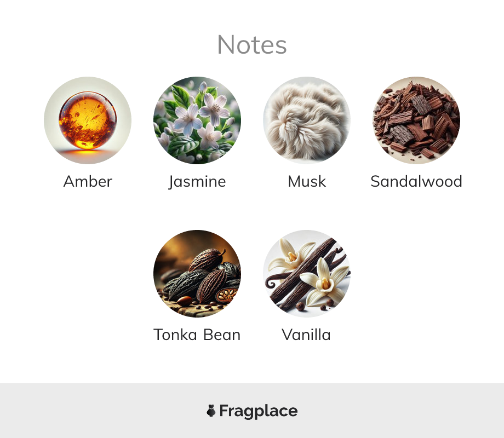Open the Vanilla pods image

click(x=307, y=273)
